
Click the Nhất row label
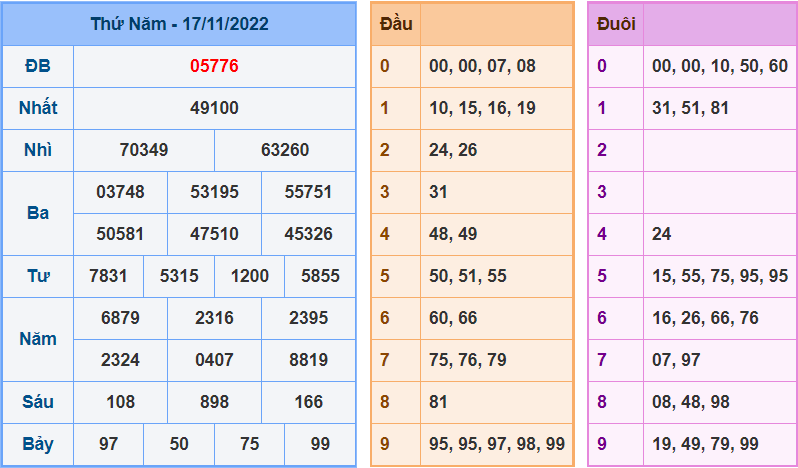pyautogui.click(x=38, y=108)
